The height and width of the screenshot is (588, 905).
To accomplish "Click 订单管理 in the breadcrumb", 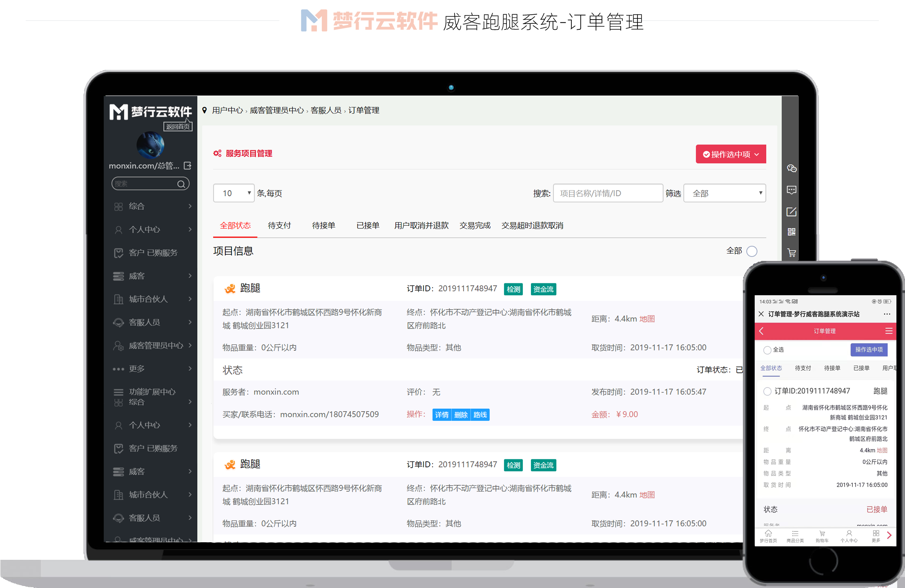I will (x=364, y=110).
